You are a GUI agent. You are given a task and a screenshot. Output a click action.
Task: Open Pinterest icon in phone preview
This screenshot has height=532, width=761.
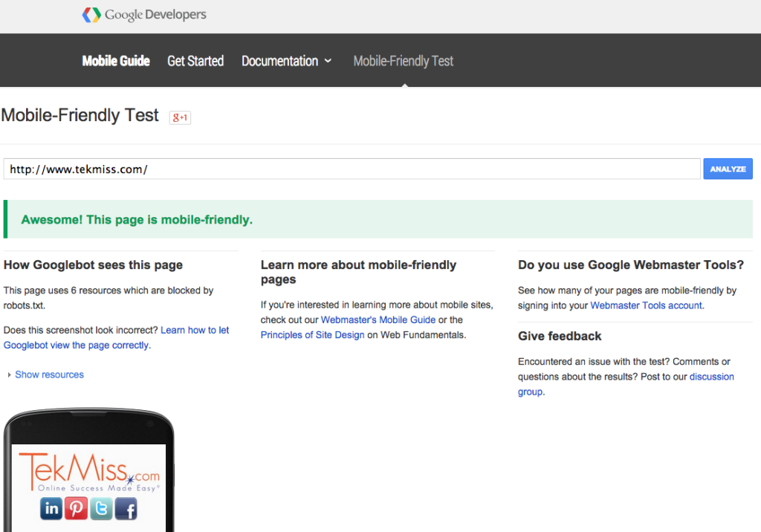(x=77, y=509)
